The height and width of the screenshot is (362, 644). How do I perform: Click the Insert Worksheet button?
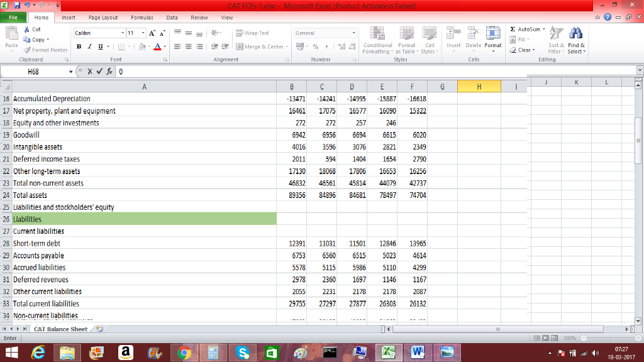99,327
